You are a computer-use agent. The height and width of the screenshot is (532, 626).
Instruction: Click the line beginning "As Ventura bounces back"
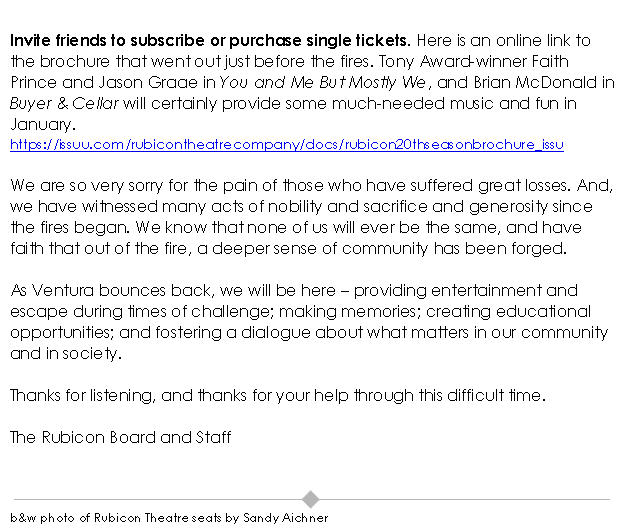pyautogui.click(x=120, y=291)
